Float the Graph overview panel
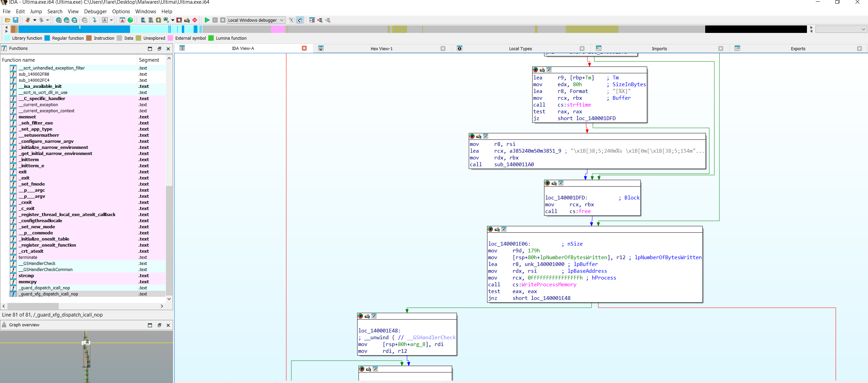The image size is (868, 383). [159, 325]
